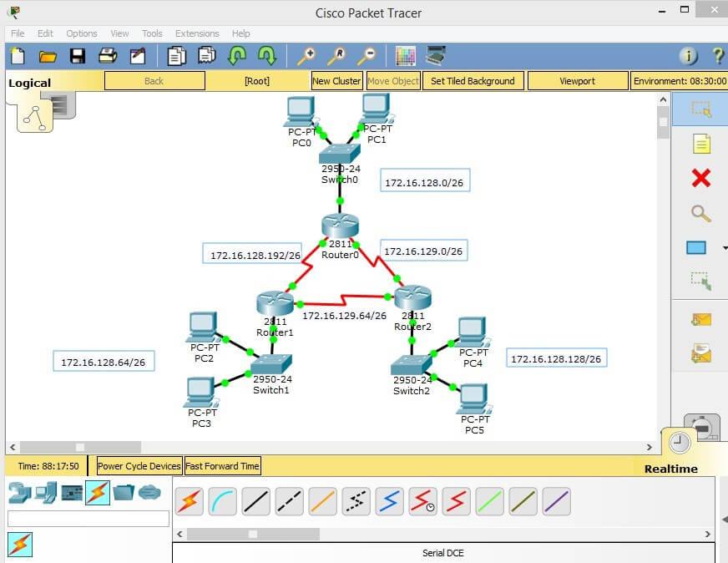Create a new file with New icon
This screenshot has height=563, width=728.
tap(18, 56)
